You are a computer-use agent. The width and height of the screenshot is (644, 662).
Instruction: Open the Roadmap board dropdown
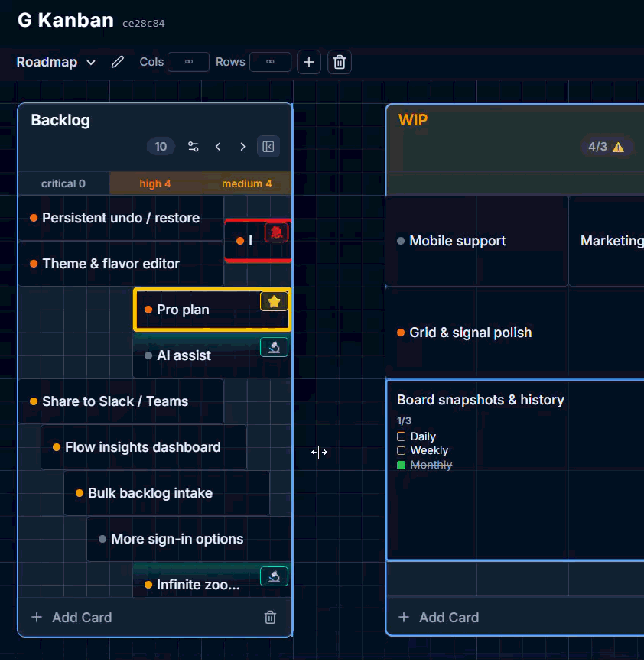coord(56,62)
